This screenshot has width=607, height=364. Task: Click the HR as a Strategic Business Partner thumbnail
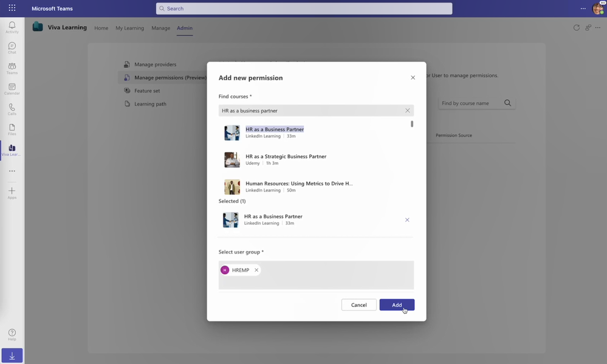click(x=232, y=160)
